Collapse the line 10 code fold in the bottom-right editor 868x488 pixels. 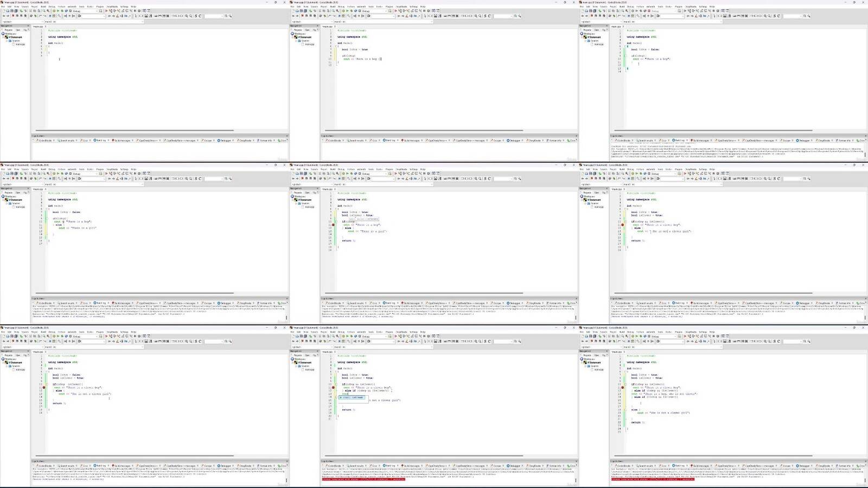pyautogui.click(x=625, y=384)
